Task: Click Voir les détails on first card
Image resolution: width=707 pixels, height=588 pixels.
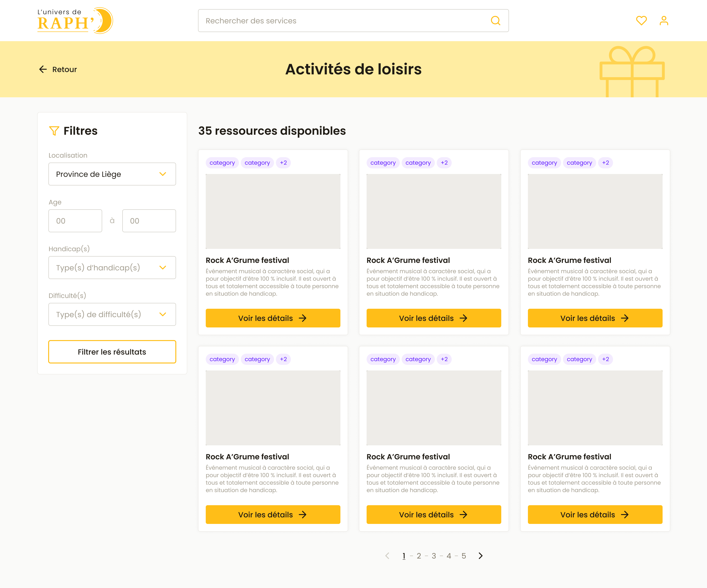Action: coord(273,318)
